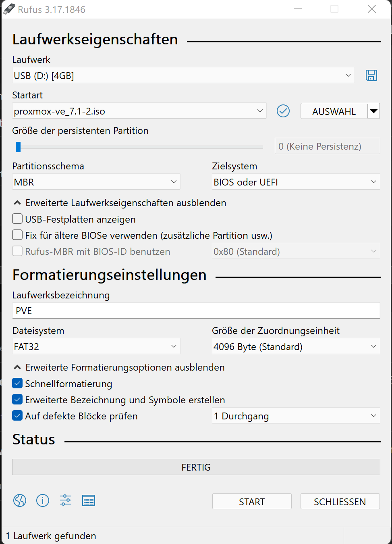This screenshot has height=544, width=392.
Task: Click the Zielsystem label
Action: point(234,166)
